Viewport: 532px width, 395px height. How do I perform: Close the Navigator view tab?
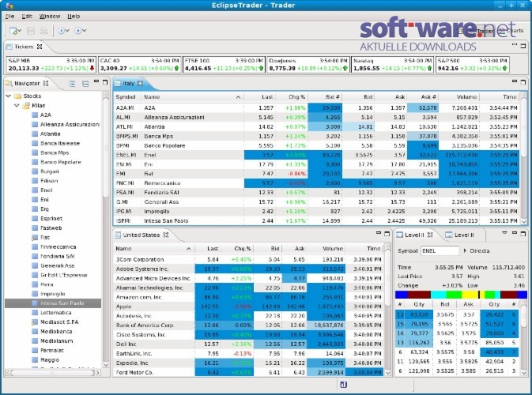pos(46,83)
